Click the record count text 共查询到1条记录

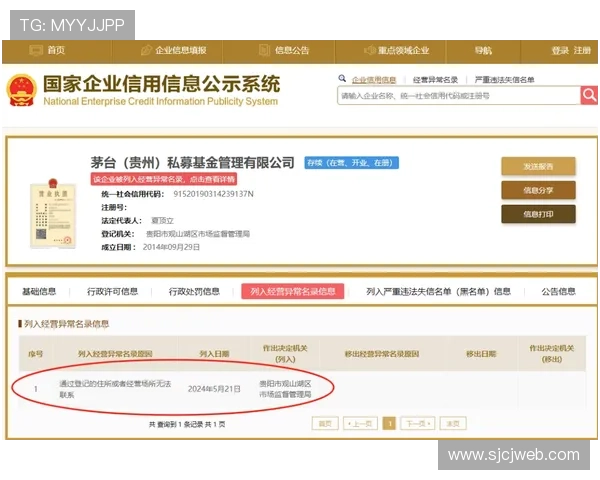click(x=176, y=424)
